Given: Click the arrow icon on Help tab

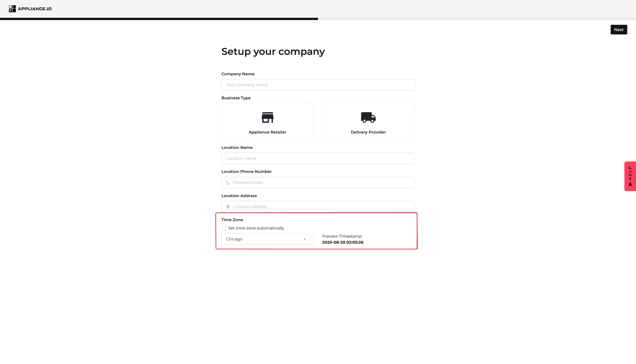Looking at the screenshot, I should point(630,184).
